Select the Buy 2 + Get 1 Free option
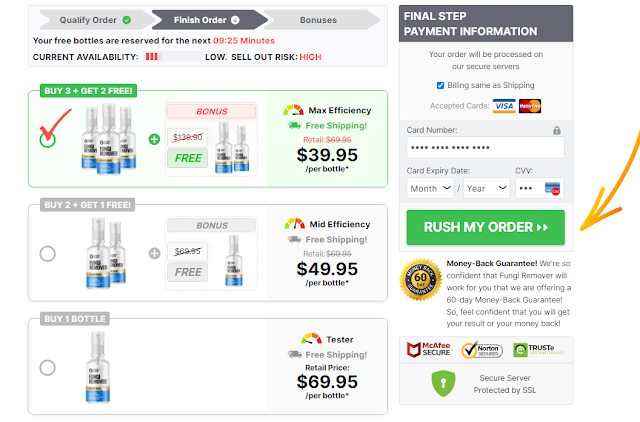The height and width of the screenshot is (422, 640). (x=47, y=253)
